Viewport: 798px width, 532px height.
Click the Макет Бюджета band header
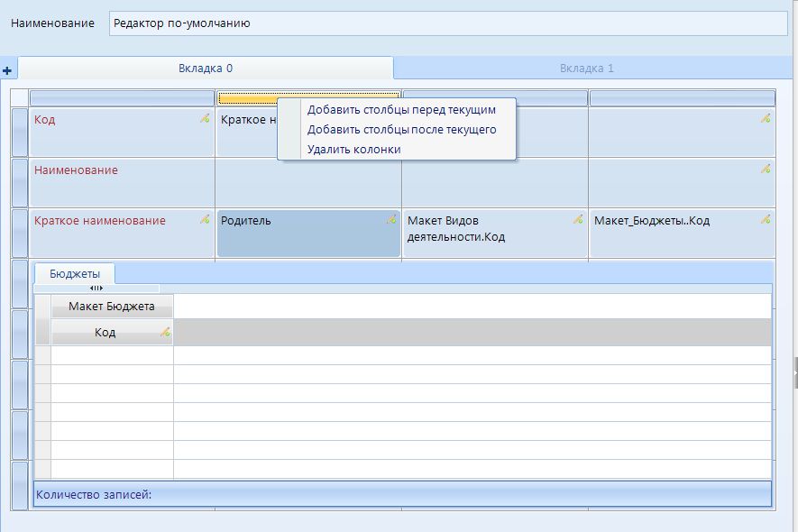tap(112, 307)
